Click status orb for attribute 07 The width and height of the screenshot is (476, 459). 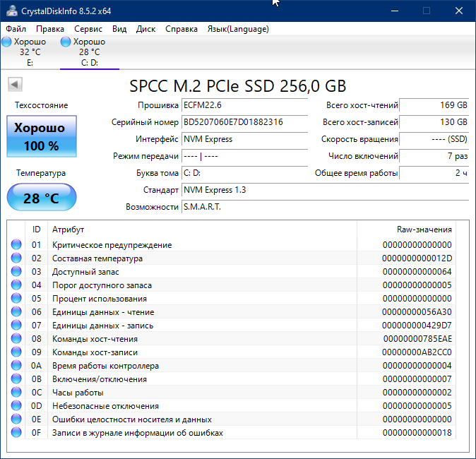[16, 325]
